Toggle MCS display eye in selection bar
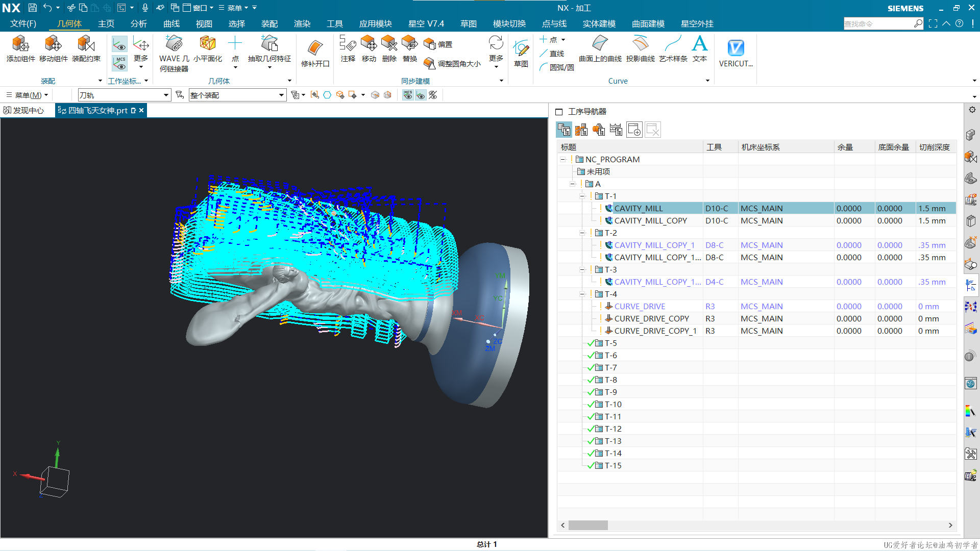This screenshot has width=980, height=551. (408, 95)
